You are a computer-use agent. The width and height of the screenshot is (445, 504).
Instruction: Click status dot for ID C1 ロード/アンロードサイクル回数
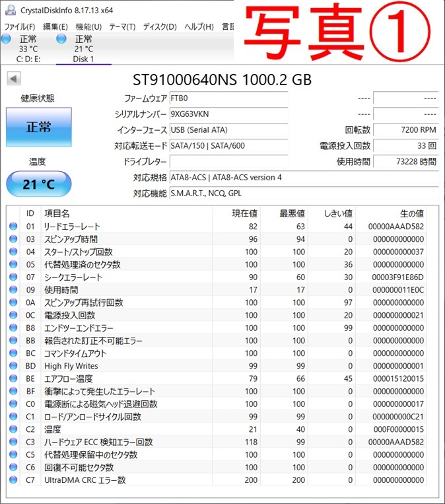pos(13,417)
